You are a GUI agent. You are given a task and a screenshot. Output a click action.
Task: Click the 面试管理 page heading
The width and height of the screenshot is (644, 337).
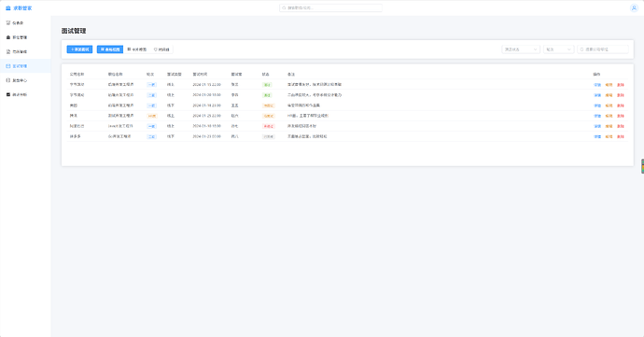(x=74, y=31)
